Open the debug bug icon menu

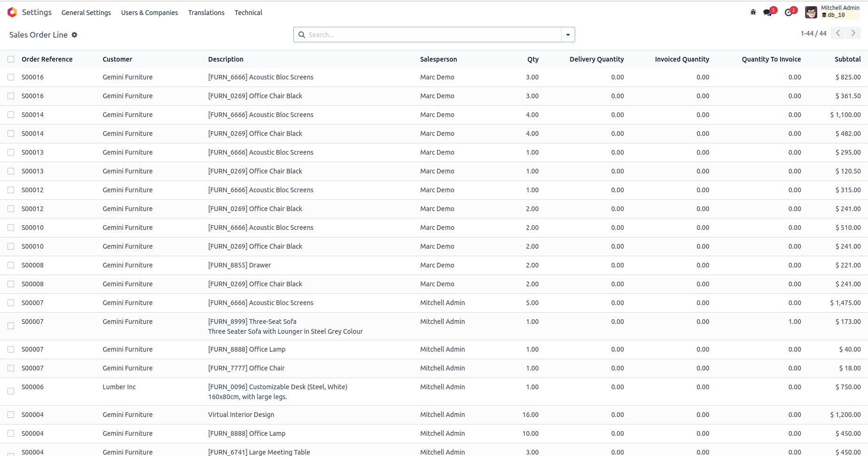point(753,12)
